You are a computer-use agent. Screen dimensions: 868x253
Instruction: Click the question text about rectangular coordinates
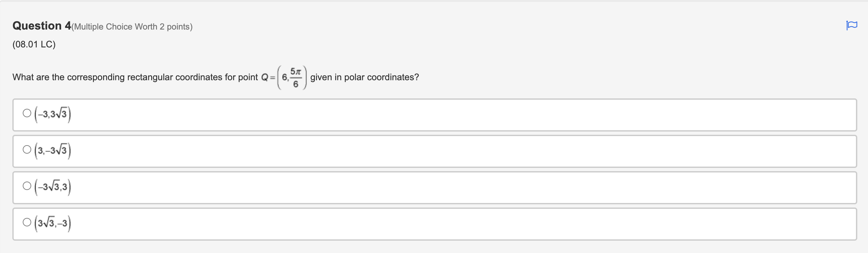click(x=135, y=77)
